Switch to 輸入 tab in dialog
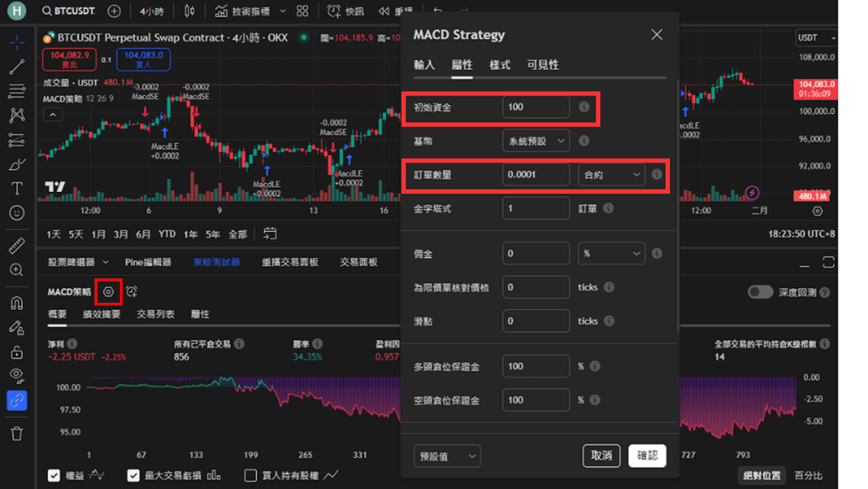The image size is (868, 489). (424, 65)
